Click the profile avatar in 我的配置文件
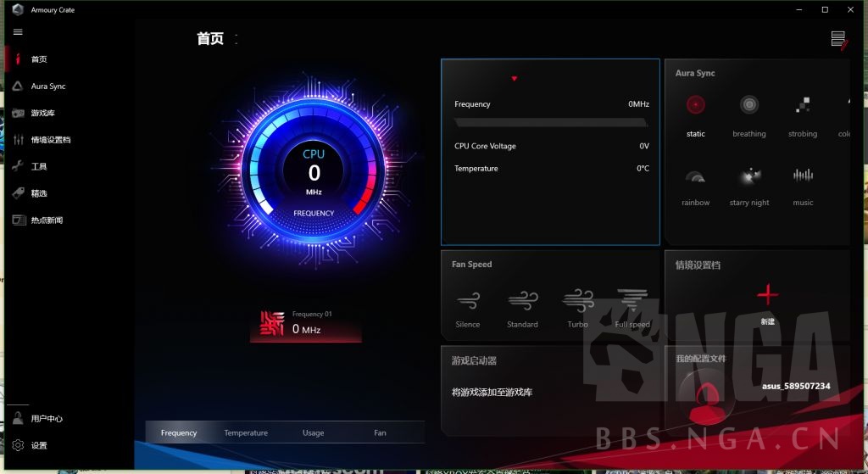 click(706, 398)
